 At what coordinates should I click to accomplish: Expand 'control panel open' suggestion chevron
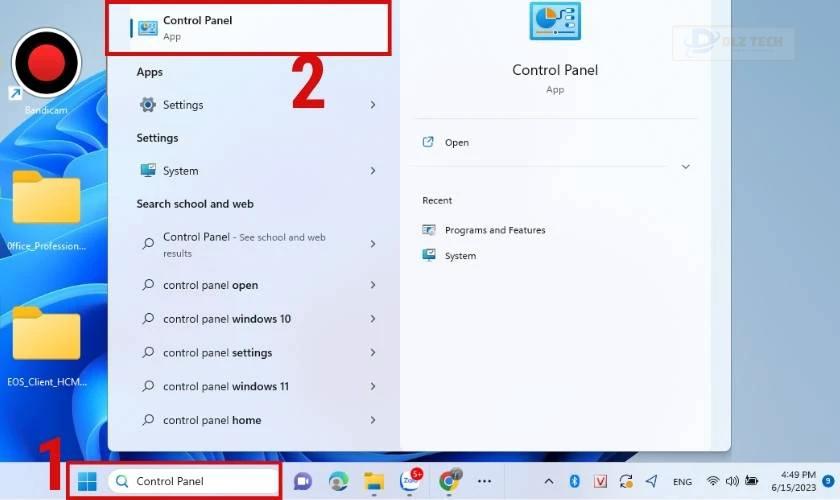point(373,285)
